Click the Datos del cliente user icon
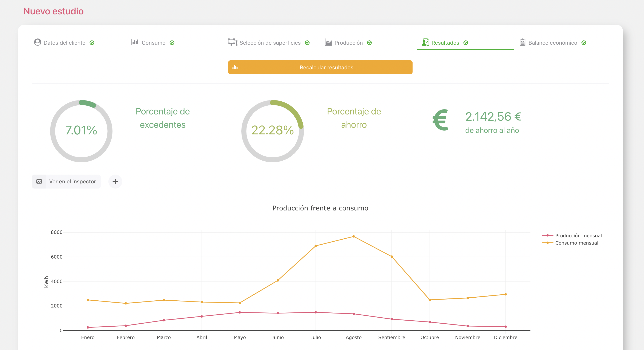644x350 pixels. coord(37,42)
